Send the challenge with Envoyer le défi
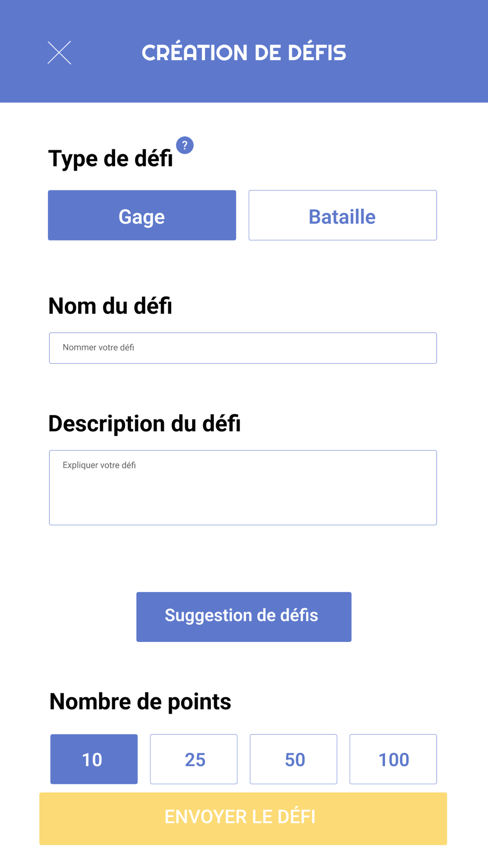This screenshot has width=488, height=868. 243,819
